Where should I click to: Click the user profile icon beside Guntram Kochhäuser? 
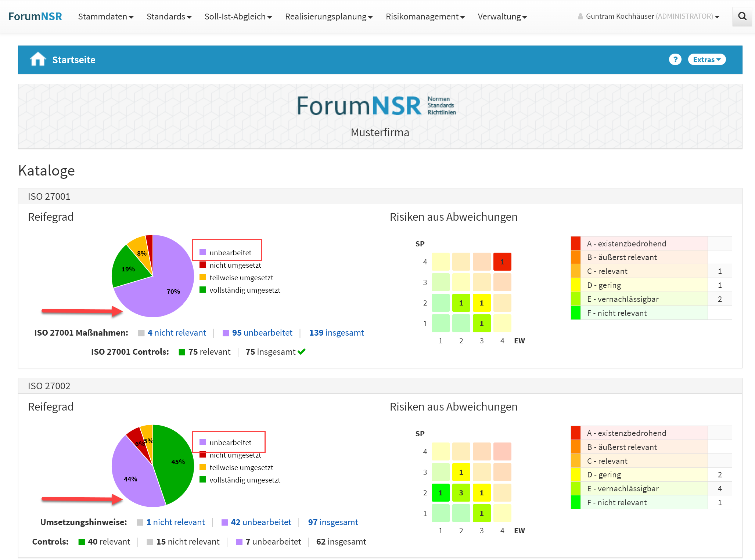tap(580, 17)
